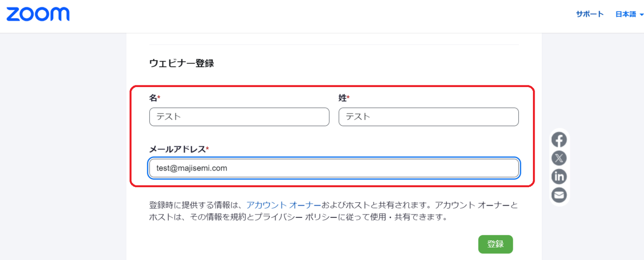Click the ウェビナー登録 heading
The image size is (644, 260).
point(182,64)
